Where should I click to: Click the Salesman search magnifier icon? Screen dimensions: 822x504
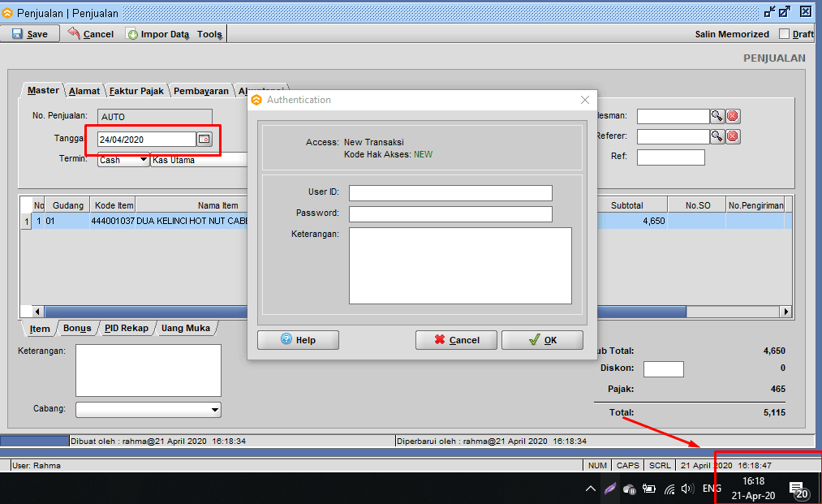pyautogui.click(x=717, y=116)
